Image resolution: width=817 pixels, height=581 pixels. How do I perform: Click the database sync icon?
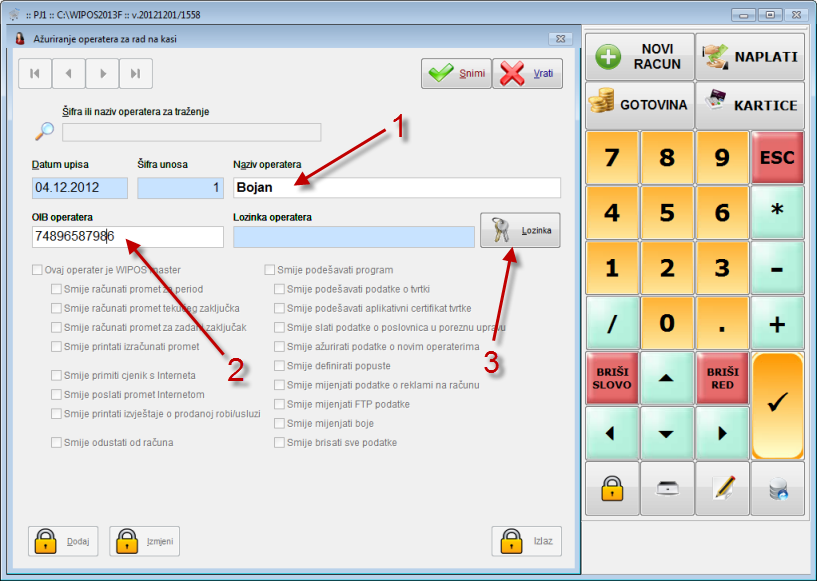click(777, 488)
